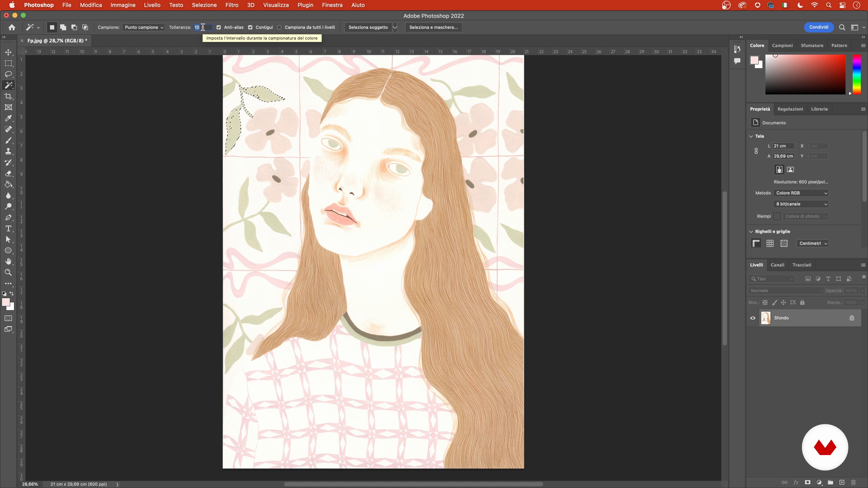
Task: Add a layer mask button
Action: (x=808, y=482)
